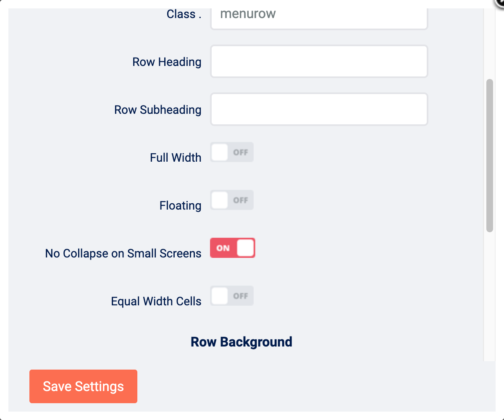Image resolution: width=504 pixels, height=420 pixels.
Task: Click the Row Background section heading
Action: tap(241, 342)
